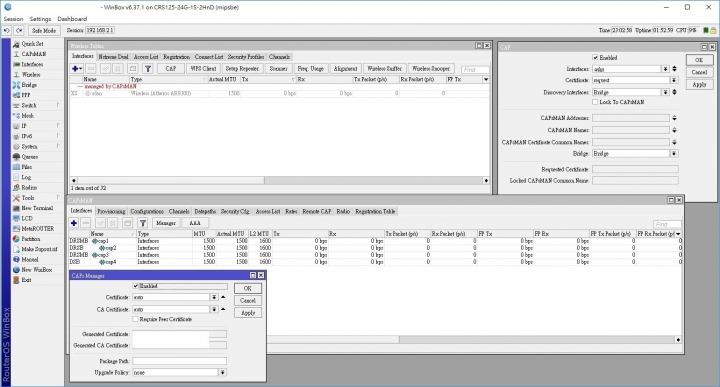Click CAP button in Wireless Tables
Screen dimensions: 720x387
coord(171,69)
